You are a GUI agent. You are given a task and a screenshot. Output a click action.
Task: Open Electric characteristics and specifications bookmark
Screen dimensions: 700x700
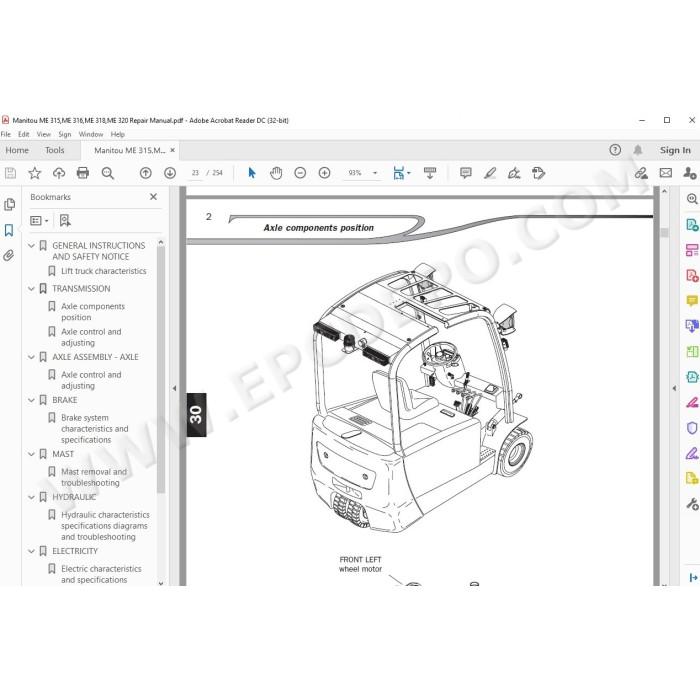click(101, 574)
